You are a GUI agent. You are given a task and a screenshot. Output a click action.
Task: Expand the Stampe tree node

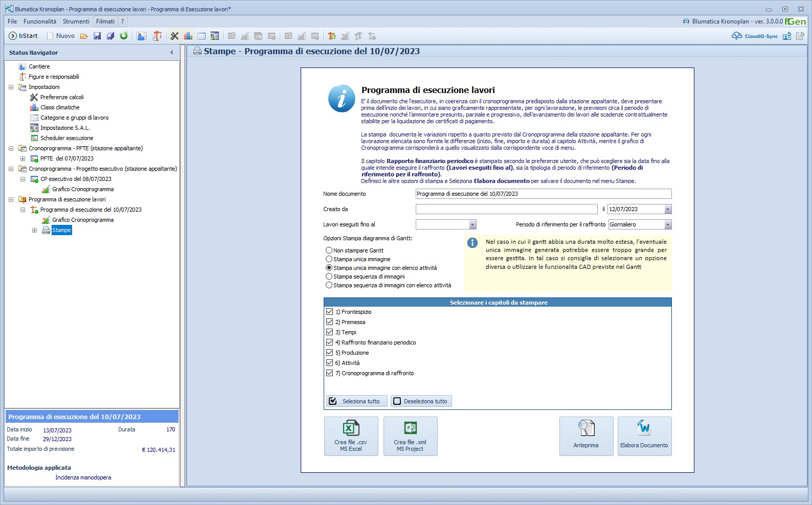(34, 231)
